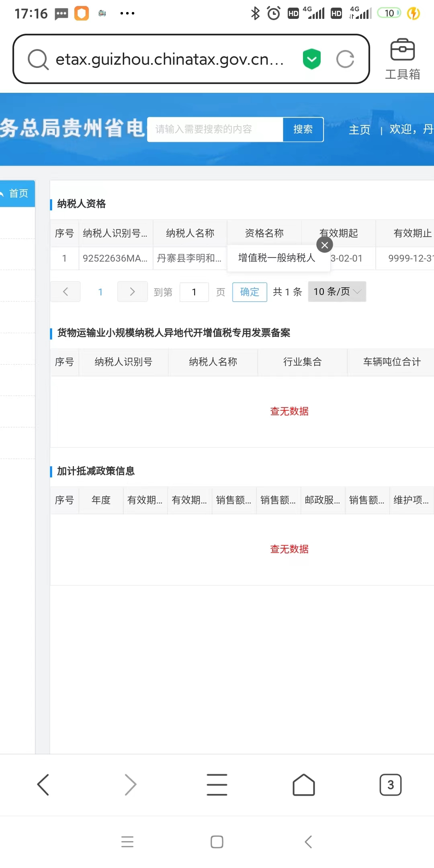Expand the 10 条/页 page size dropdown
434x868 pixels.
337,292
